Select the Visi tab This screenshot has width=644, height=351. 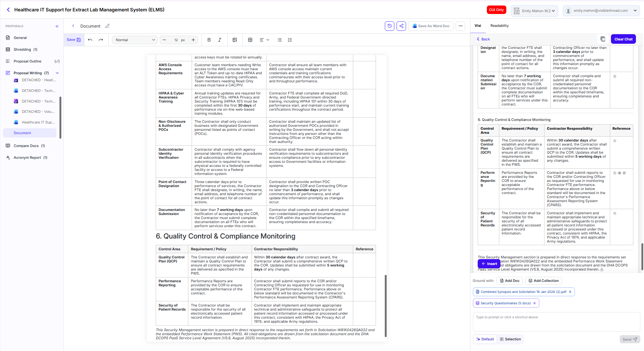coord(478,26)
